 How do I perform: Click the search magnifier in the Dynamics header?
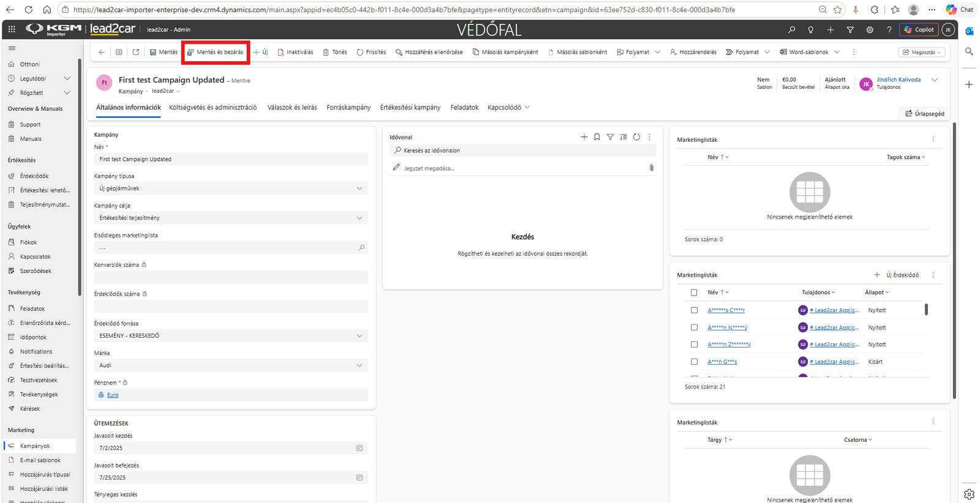(791, 29)
